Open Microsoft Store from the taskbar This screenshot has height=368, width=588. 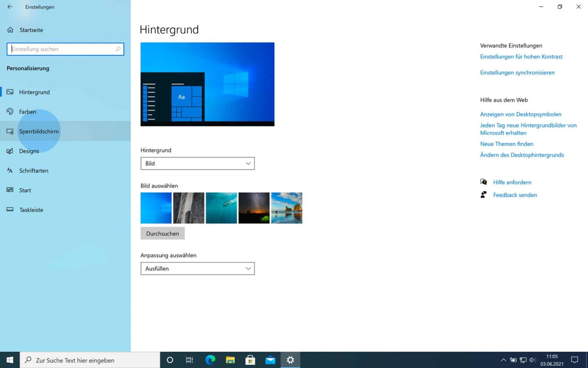250,360
